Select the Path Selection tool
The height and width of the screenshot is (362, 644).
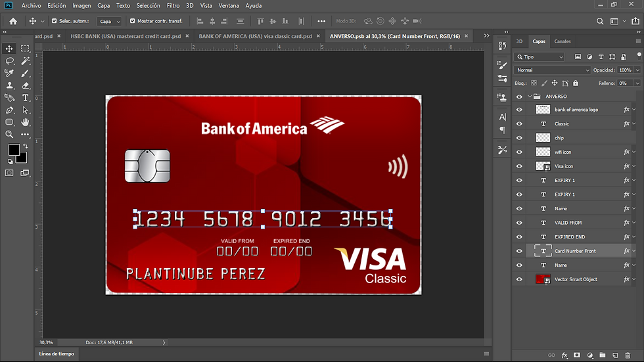[25, 110]
